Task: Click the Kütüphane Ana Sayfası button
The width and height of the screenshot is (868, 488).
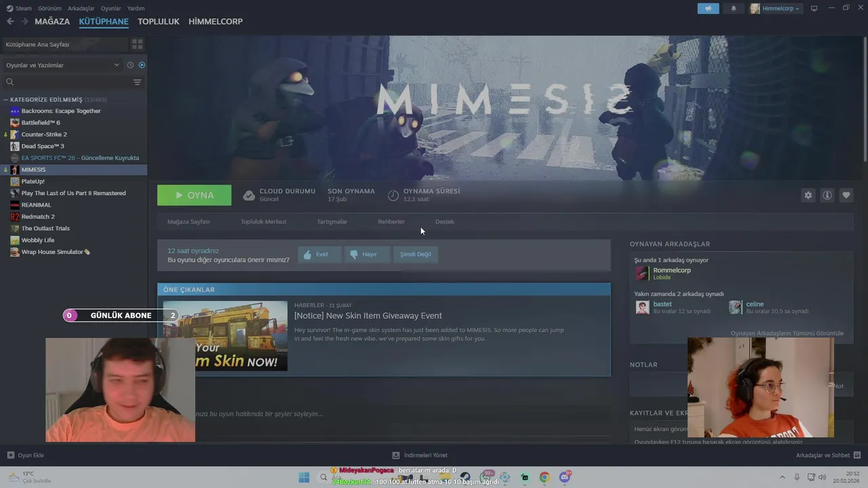Action: (64, 44)
